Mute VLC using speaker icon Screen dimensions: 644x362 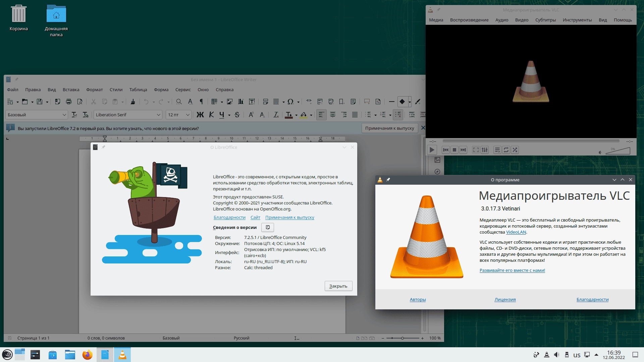point(600,153)
